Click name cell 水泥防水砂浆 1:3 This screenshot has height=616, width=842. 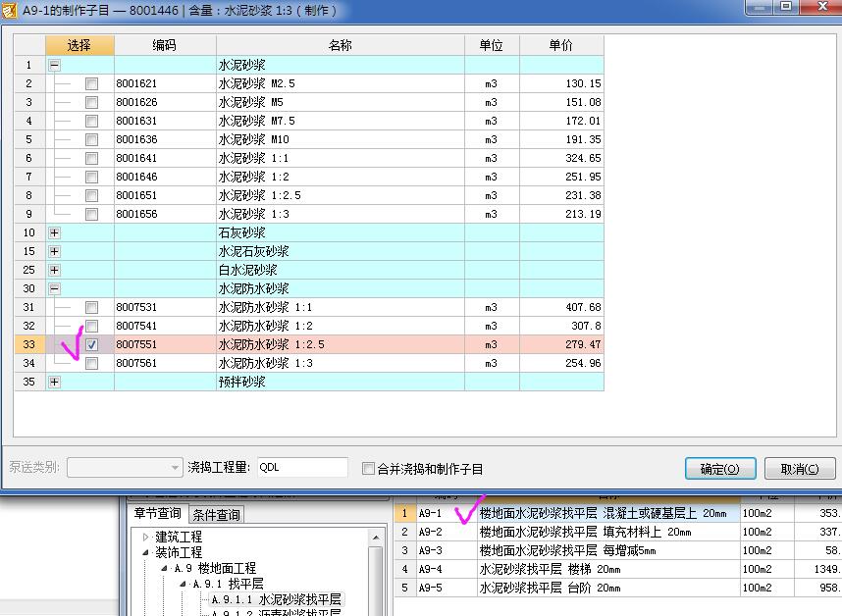341,363
